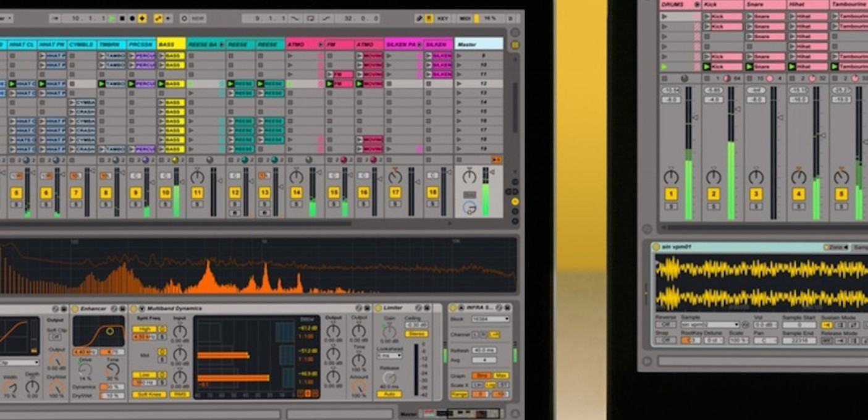The height and width of the screenshot is (420, 868).
Task: Toggle the Limiter device power button
Action: point(377,308)
